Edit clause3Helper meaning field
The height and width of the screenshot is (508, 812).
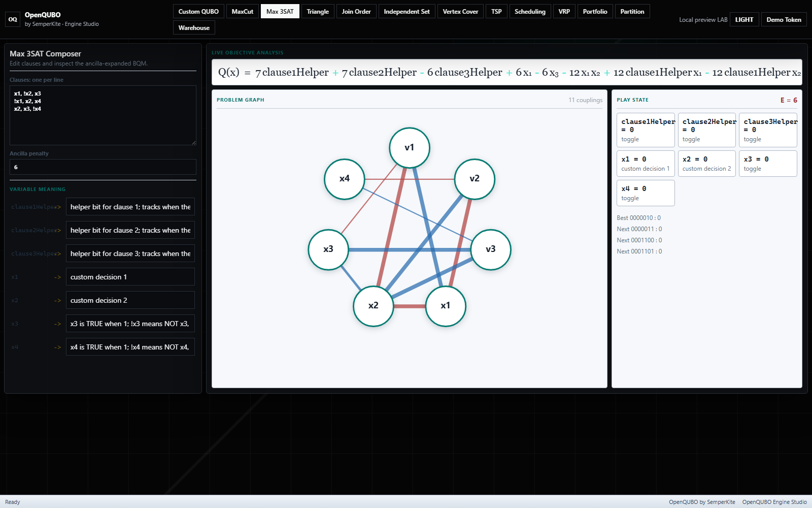click(130, 253)
